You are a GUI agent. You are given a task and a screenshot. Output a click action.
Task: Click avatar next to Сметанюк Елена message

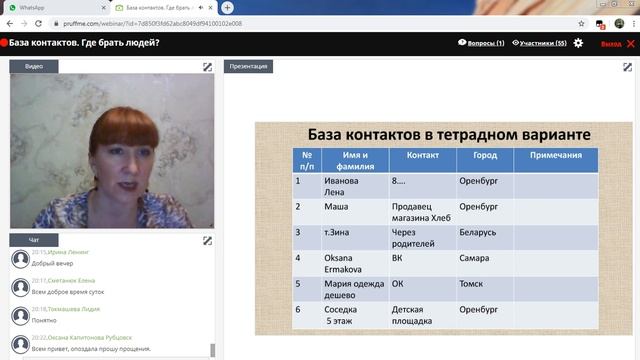20,287
